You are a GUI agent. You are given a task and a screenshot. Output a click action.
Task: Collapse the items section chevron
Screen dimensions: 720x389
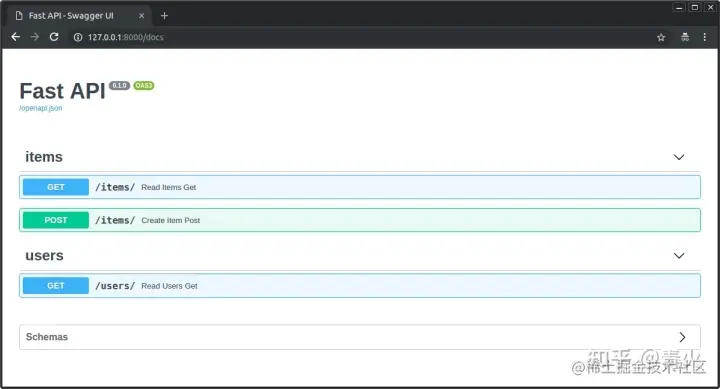pyautogui.click(x=679, y=157)
